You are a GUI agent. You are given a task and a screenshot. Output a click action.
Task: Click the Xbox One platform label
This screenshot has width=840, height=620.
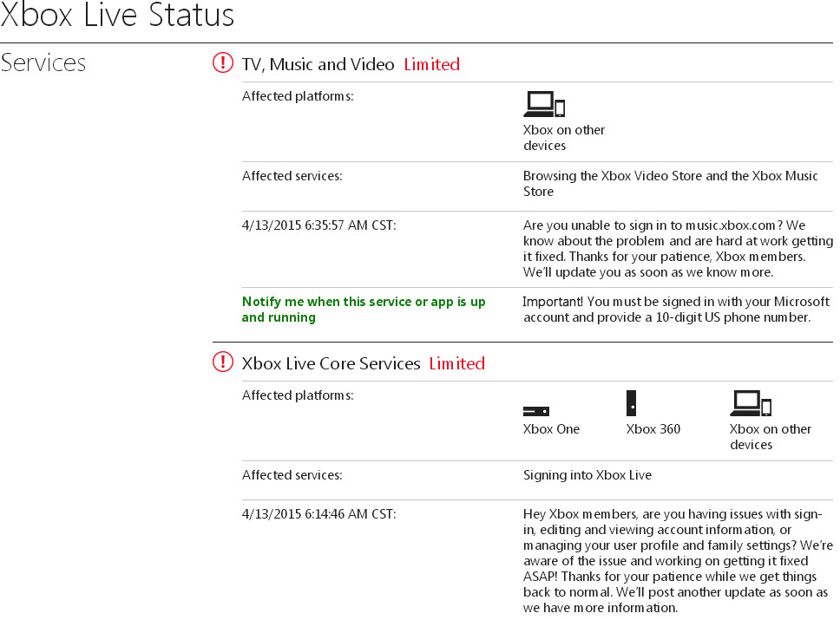[x=551, y=429]
